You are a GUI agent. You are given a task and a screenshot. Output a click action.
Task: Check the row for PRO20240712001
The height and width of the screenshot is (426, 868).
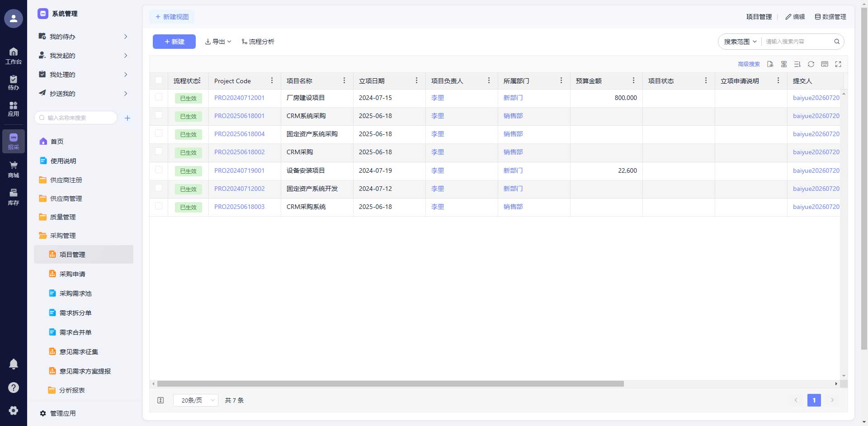click(x=159, y=97)
